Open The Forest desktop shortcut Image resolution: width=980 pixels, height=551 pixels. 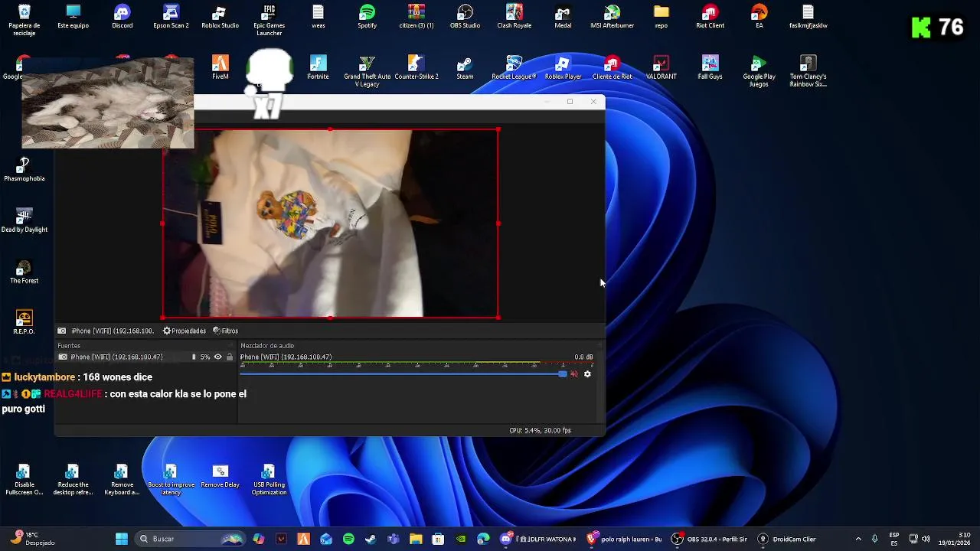(24, 272)
